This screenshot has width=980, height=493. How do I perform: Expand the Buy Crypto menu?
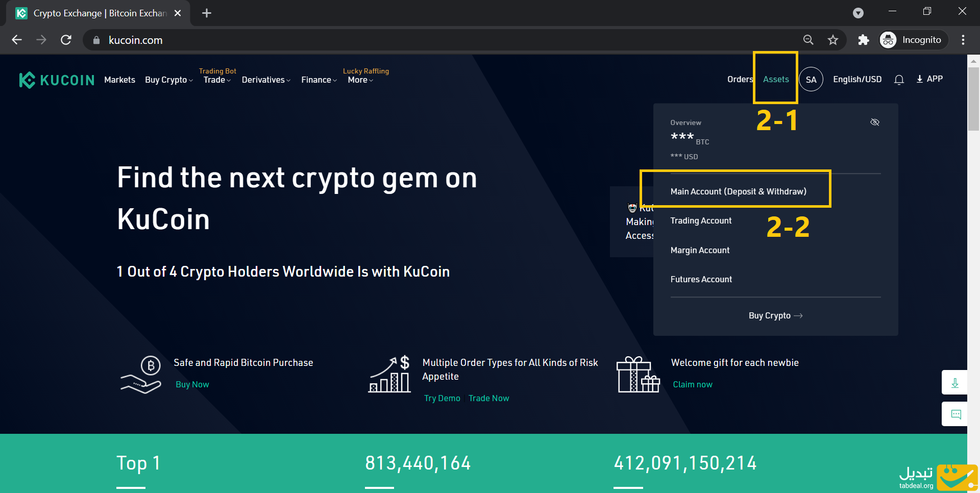coord(169,80)
